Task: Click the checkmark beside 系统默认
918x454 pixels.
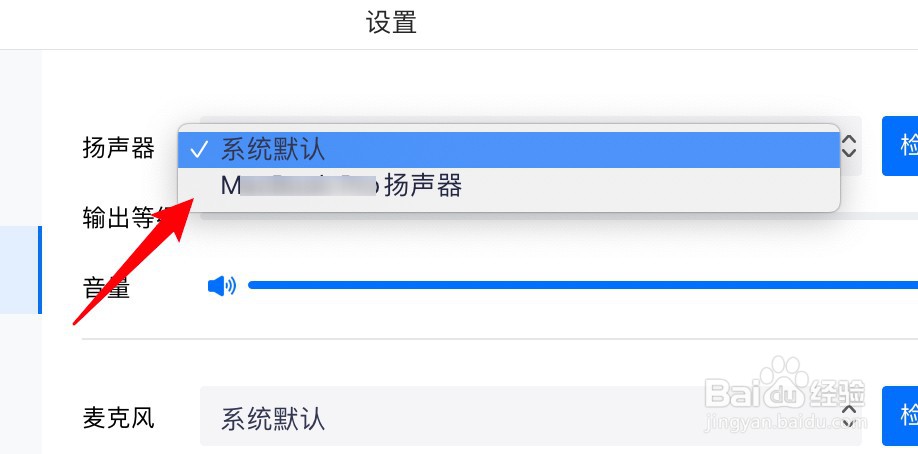Action: pos(198,151)
